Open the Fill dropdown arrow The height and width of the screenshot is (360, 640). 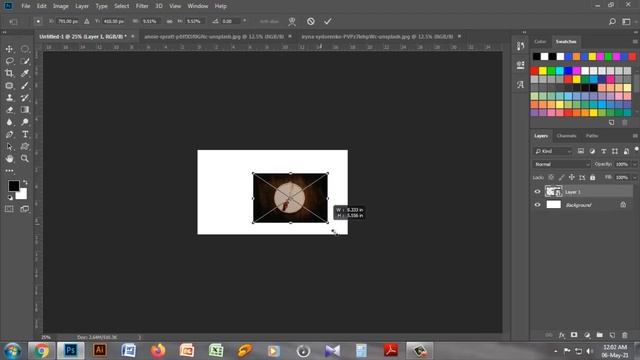pos(634,178)
